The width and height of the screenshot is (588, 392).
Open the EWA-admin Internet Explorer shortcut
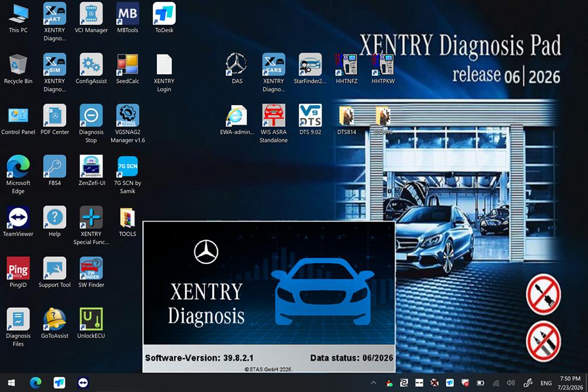click(236, 120)
